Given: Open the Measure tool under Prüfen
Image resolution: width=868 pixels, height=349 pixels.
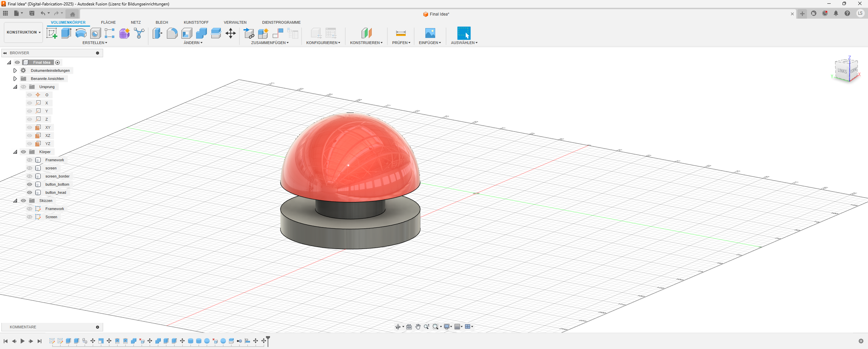Looking at the screenshot, I should coord(401,33).
